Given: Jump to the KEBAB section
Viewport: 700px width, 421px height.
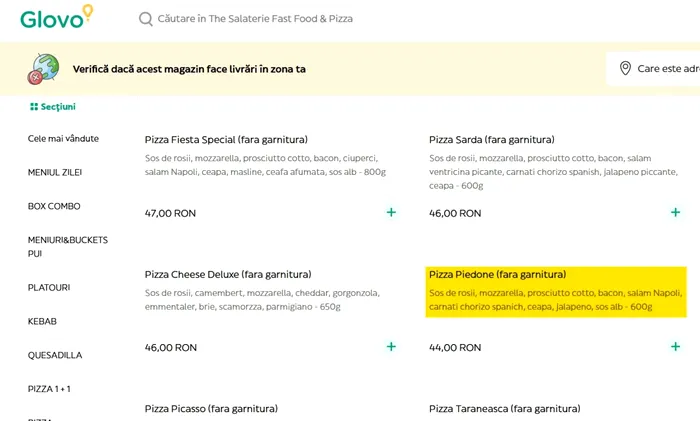Looking at the screenshot, I should click(x=42, y=321).
